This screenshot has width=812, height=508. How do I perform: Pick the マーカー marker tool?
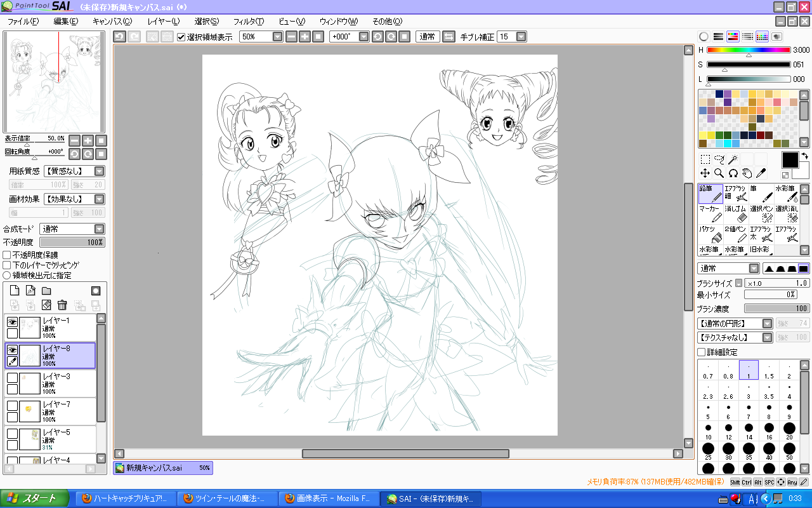[x=710, y=214]
